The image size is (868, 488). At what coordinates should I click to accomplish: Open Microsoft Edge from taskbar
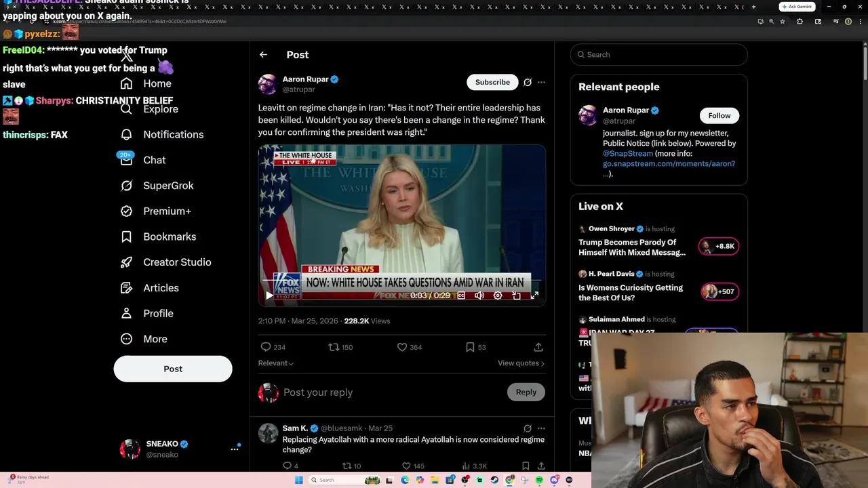click(405, 480)
